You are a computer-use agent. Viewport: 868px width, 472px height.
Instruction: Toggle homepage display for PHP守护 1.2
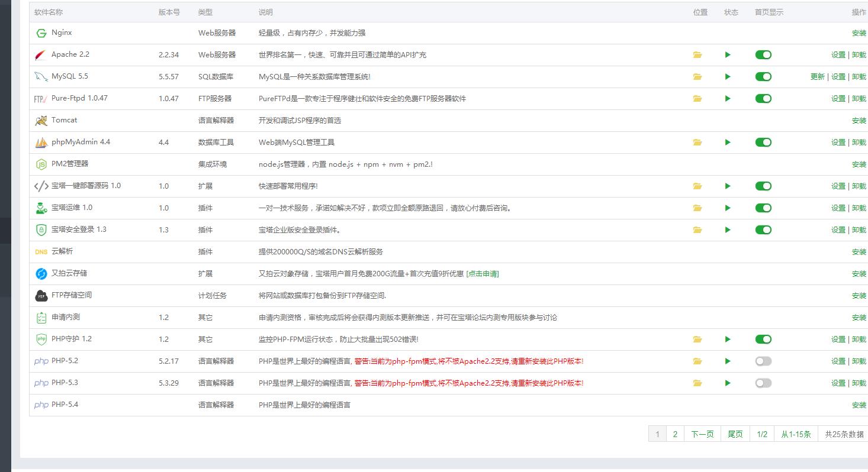763,340
